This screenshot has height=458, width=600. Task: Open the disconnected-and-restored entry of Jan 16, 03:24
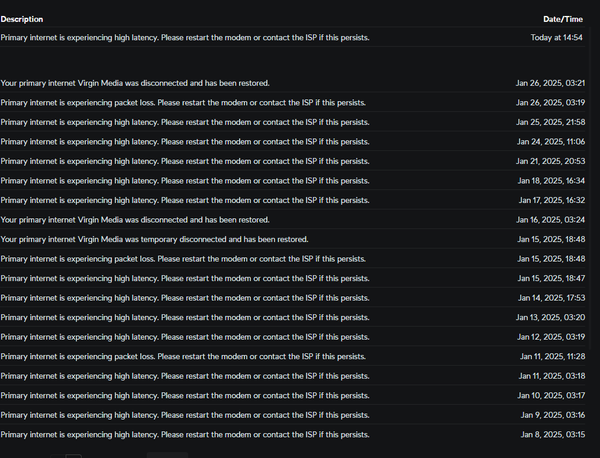tap(292, 220)
